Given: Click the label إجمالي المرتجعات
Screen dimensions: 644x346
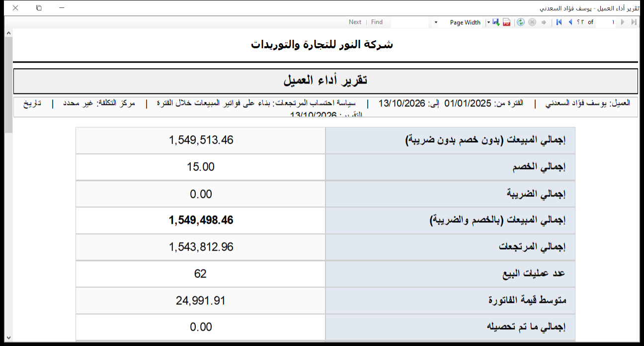Looking at the screenshot, I should pos(533,247).
